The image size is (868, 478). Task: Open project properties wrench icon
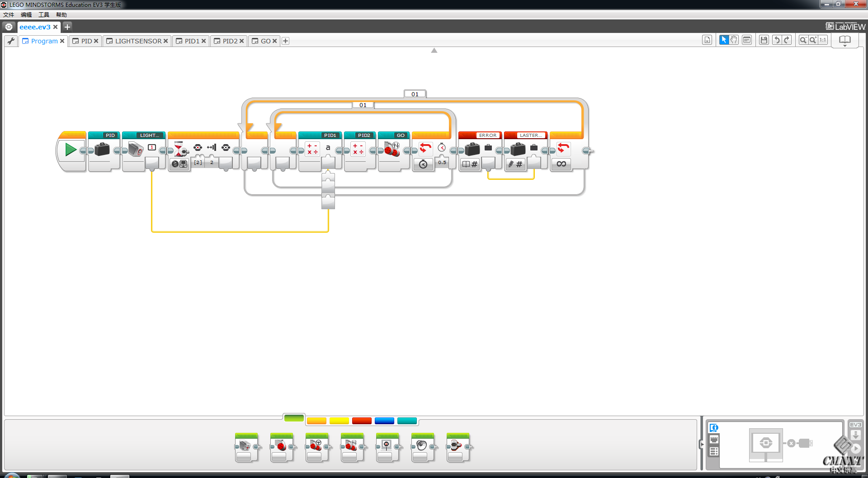point(11,41)
